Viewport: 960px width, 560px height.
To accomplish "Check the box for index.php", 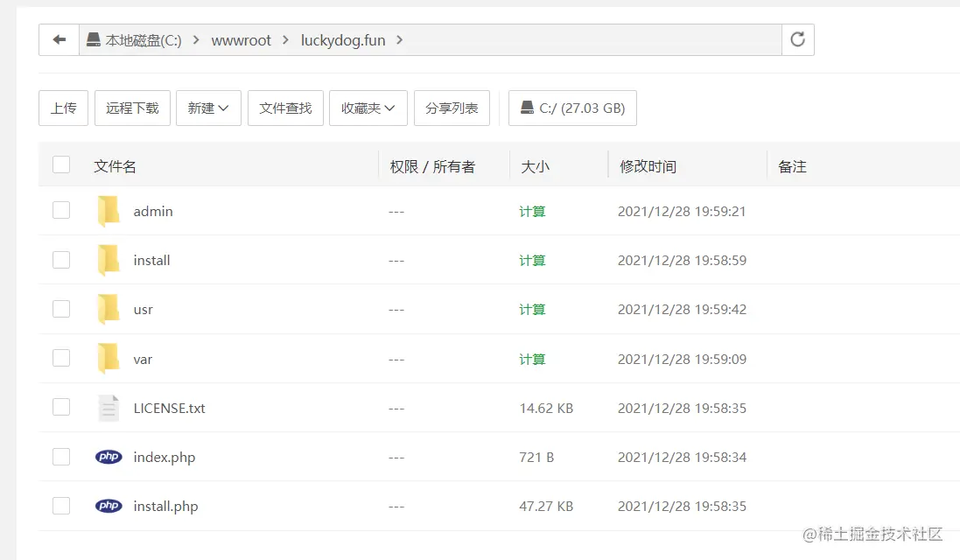I will point(61,457).
